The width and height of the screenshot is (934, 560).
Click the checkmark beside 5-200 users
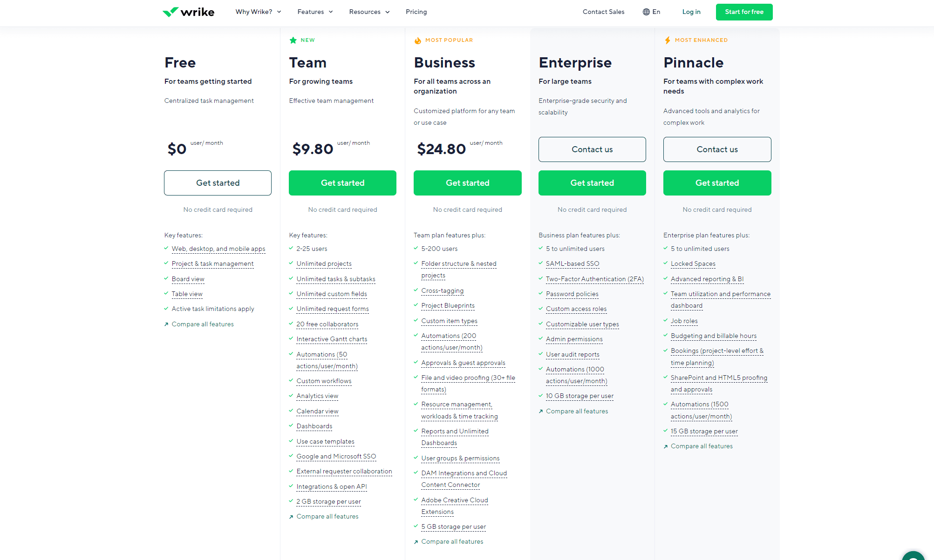point(416,249)
